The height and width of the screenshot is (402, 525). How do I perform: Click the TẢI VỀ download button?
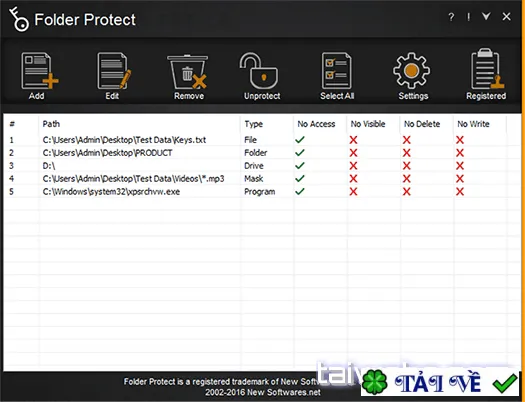pos(440,383)
